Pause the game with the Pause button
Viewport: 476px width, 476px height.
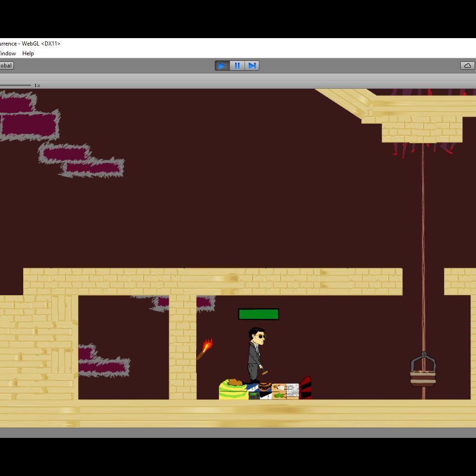pos(237,66)
